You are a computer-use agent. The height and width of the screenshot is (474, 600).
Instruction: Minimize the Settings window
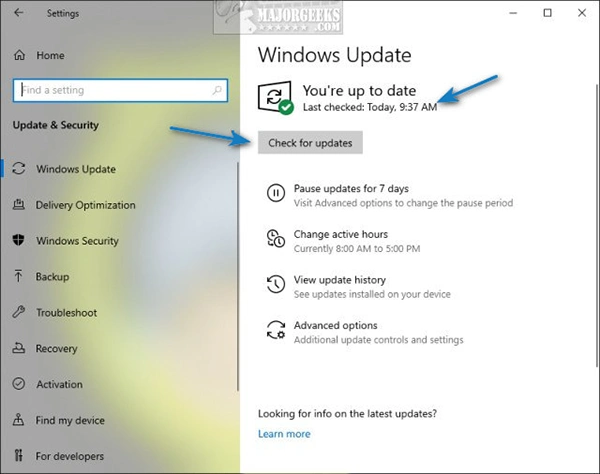[513, 13]
